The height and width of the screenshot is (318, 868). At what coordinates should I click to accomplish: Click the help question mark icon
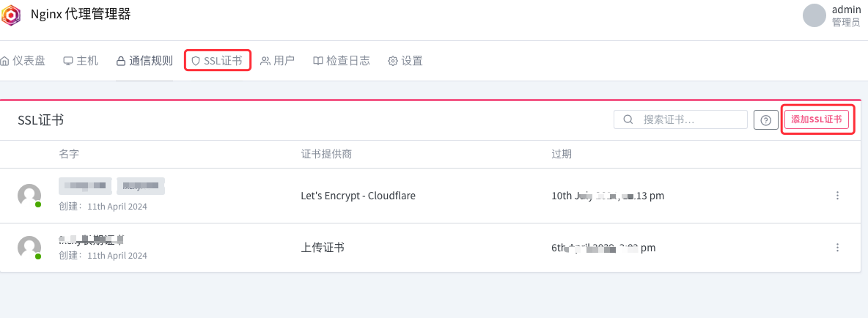pos(765,120)
